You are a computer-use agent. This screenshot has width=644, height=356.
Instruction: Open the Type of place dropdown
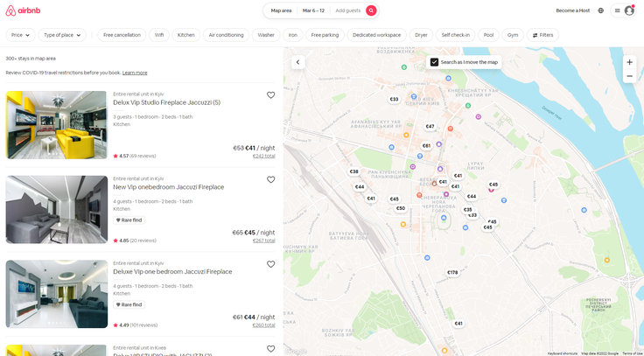point(62,35)
